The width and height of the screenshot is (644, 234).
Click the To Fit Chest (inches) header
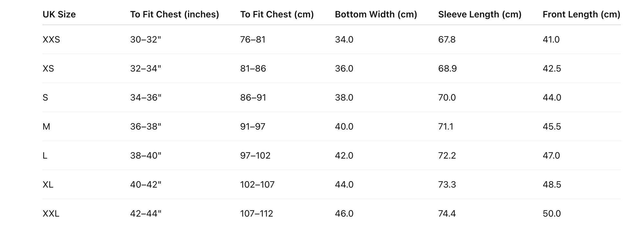[x=174, y=15]
